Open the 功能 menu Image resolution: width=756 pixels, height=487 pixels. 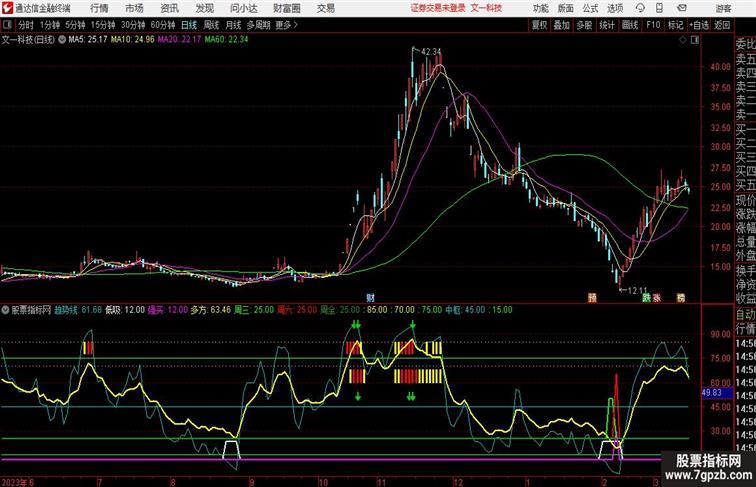[x=540, y=8]
